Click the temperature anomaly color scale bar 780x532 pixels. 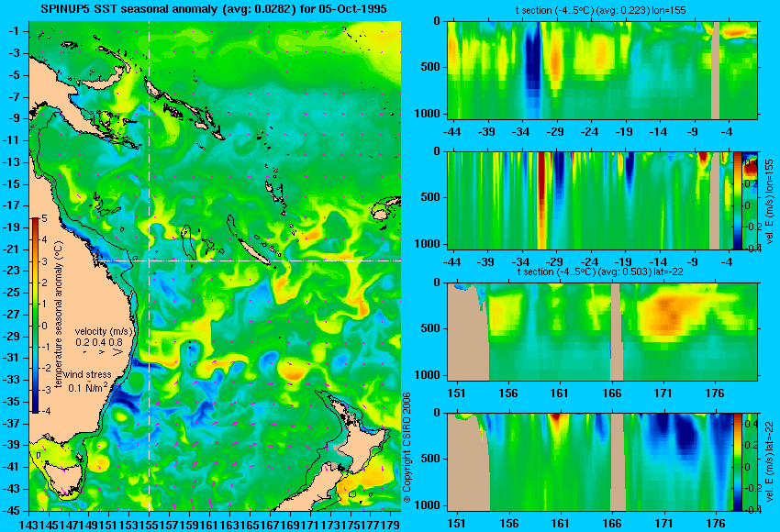(x=36, y=316)
